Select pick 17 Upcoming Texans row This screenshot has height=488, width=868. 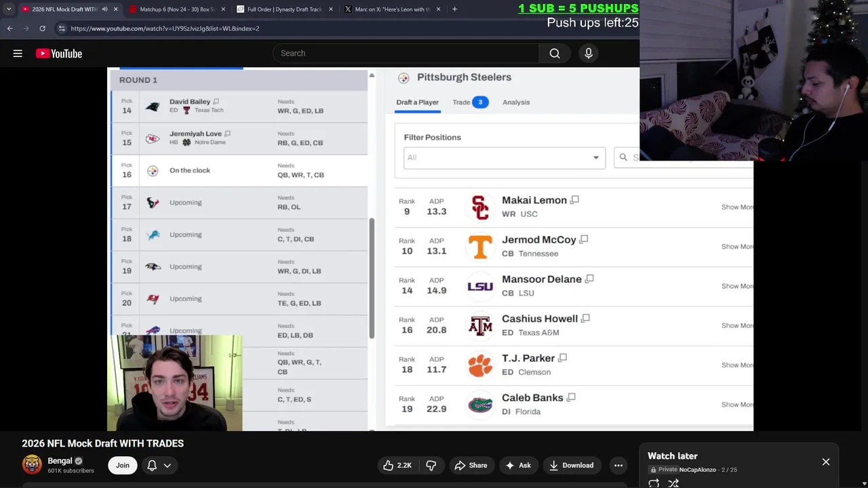pos(239,203)
